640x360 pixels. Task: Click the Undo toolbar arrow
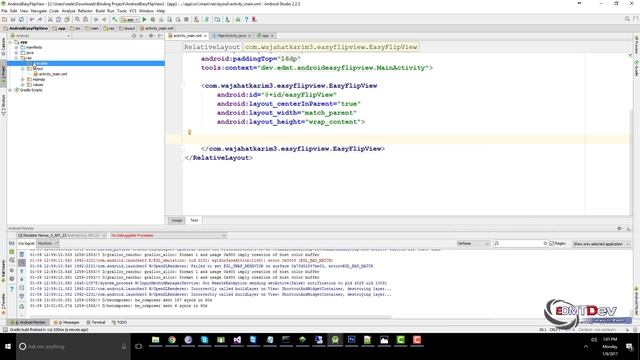point(31,20)
